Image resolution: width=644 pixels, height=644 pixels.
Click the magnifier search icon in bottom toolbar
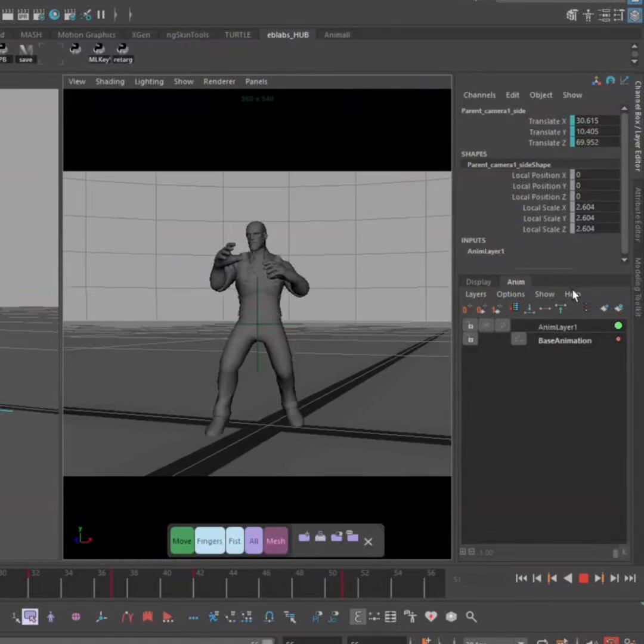(x=471, y=617)
